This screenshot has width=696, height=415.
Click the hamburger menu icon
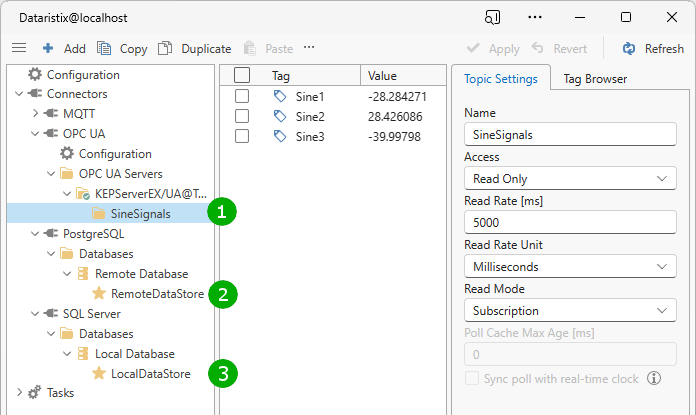(18, 48)
